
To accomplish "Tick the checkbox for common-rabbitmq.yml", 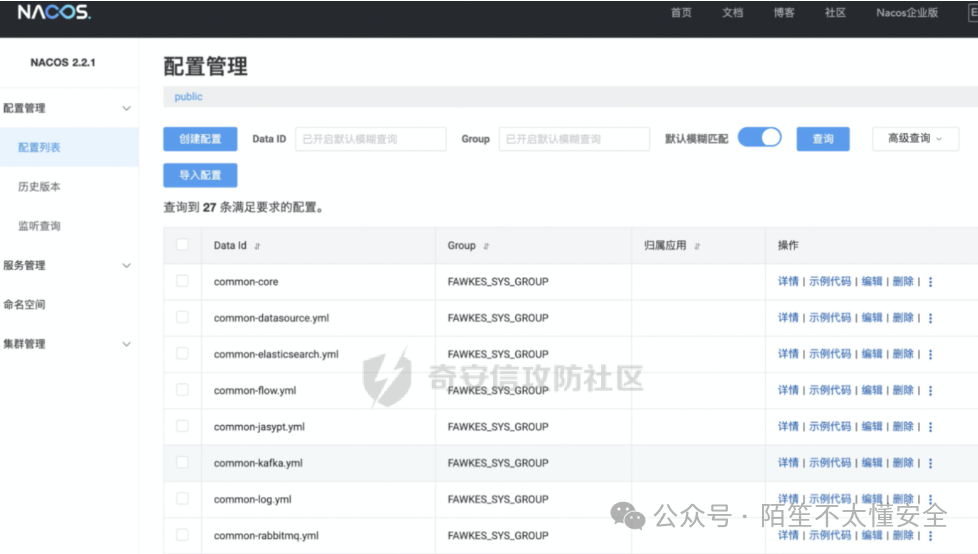I will pos(182,534).
